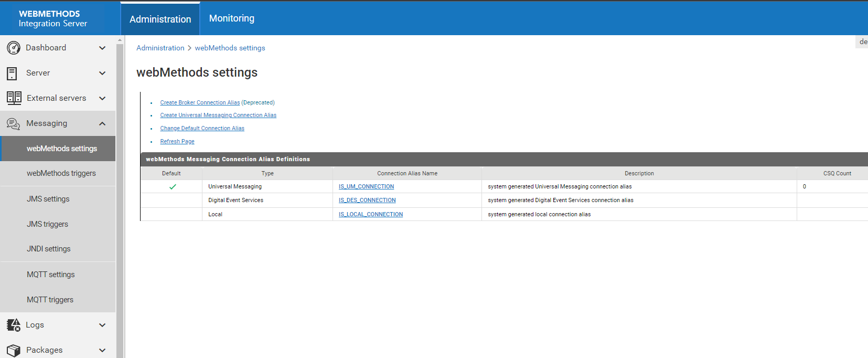Click the green default checkmark for Universal Messaging
The width and height of the screenshot is (868, 358).
[173, 187]
